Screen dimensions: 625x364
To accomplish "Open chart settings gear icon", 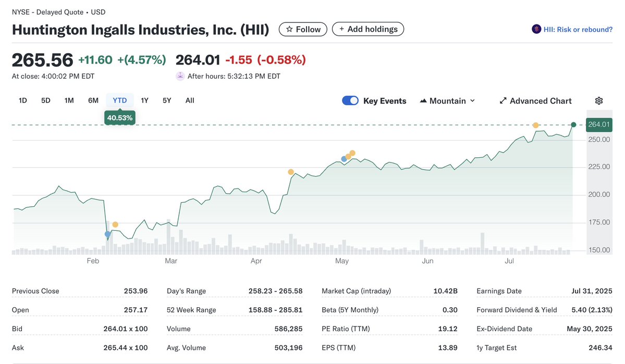I will click(x=599, y=101).
